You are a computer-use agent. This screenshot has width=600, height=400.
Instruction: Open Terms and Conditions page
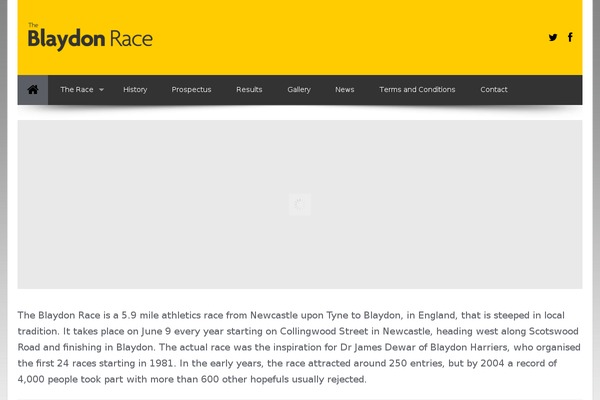point(417,90)
